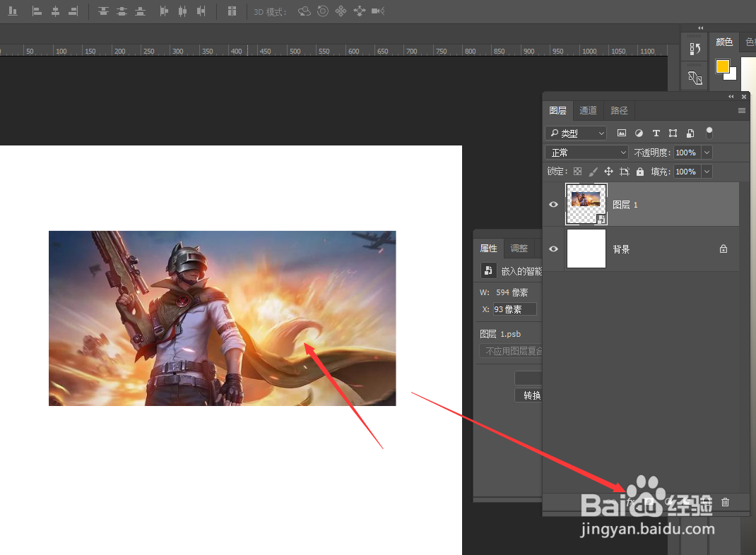Open the History panel icon in dock
The height and width of the screenshot is (555, 756).
(x=695, y=49)
